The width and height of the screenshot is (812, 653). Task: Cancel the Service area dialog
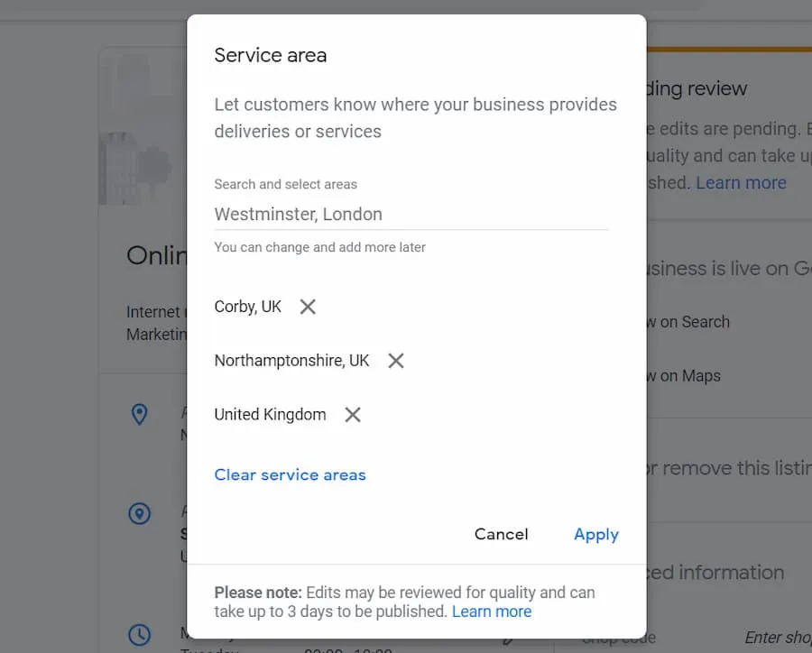click(x=501, y=534)
